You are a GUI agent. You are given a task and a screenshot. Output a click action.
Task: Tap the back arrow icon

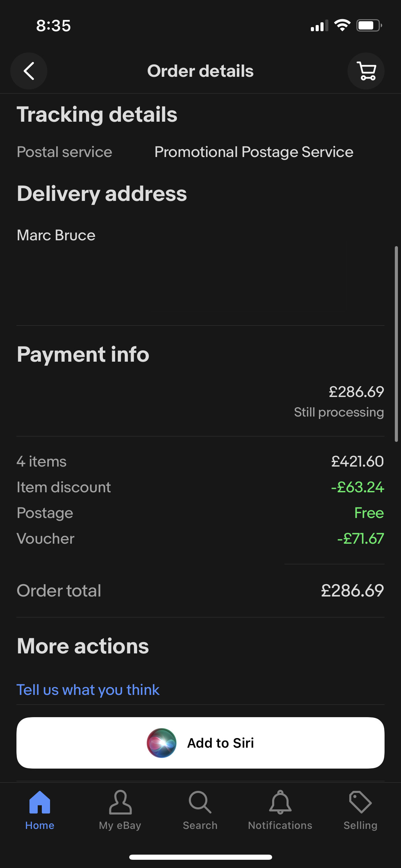point(29,71)
